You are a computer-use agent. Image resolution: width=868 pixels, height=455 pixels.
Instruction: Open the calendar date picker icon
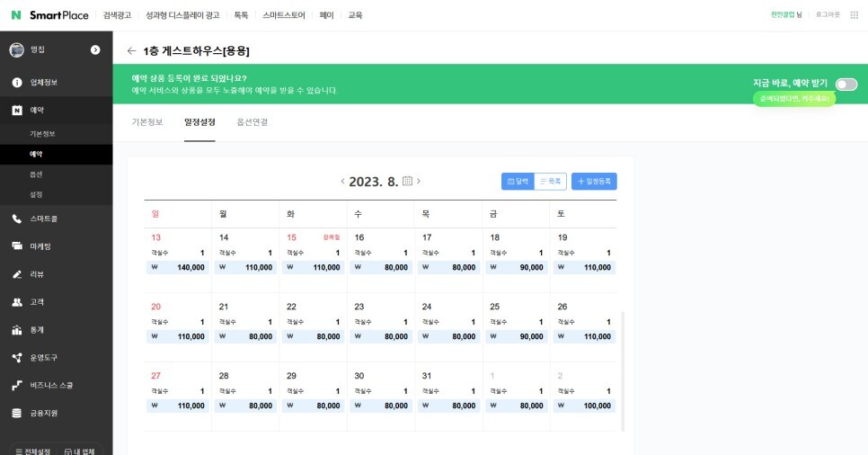coord(407,181)
